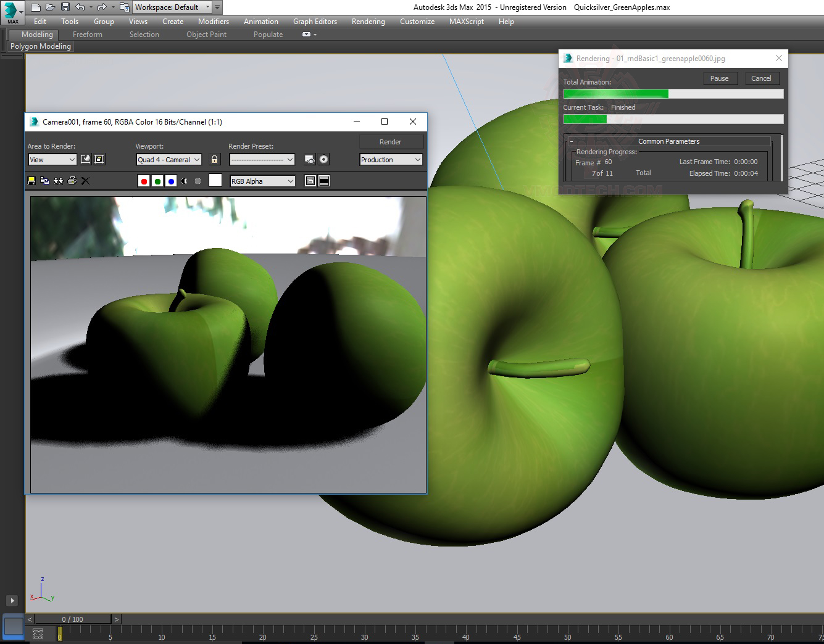Click the Render button
The image size is (824, 644).
click(391, 142)
